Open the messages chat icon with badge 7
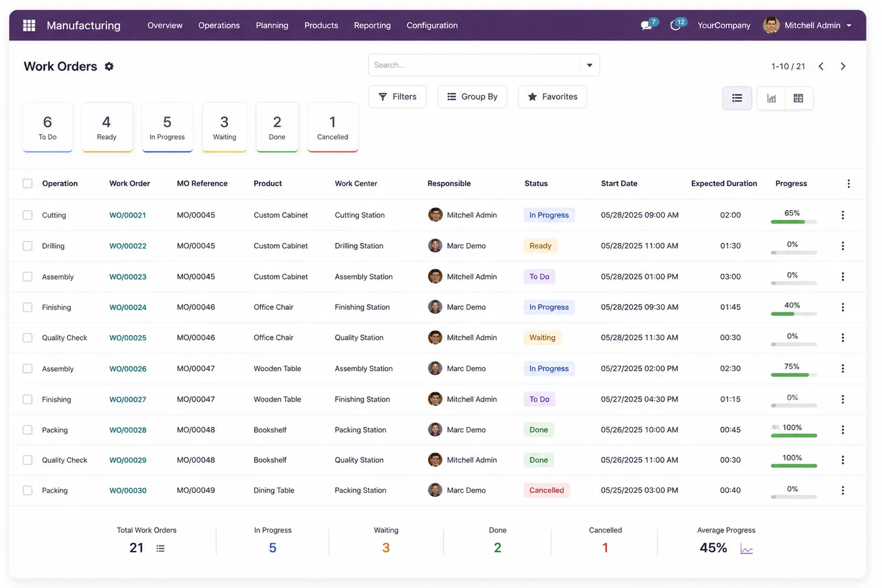882x588 pixels. click(646, 25)
